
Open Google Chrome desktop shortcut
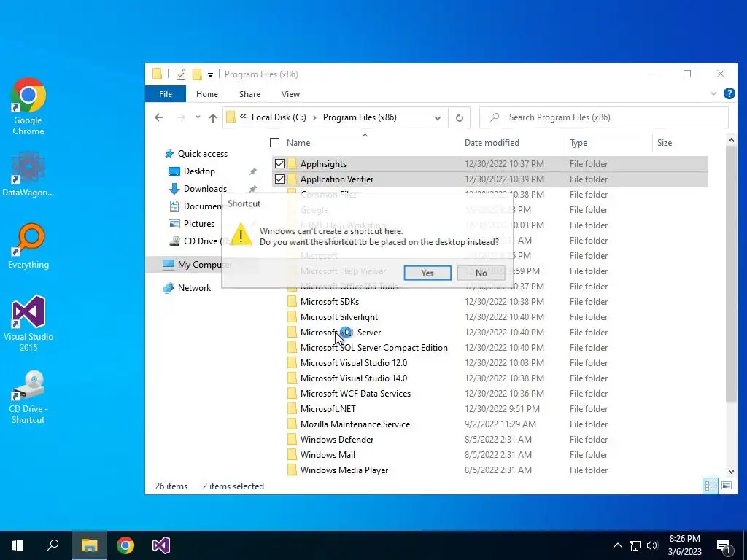pos(28,106)
